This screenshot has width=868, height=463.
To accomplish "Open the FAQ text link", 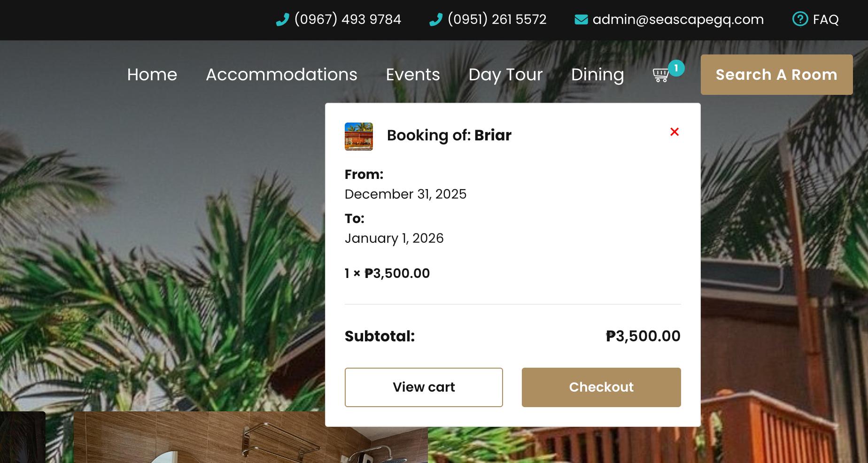I will (826, 20).
